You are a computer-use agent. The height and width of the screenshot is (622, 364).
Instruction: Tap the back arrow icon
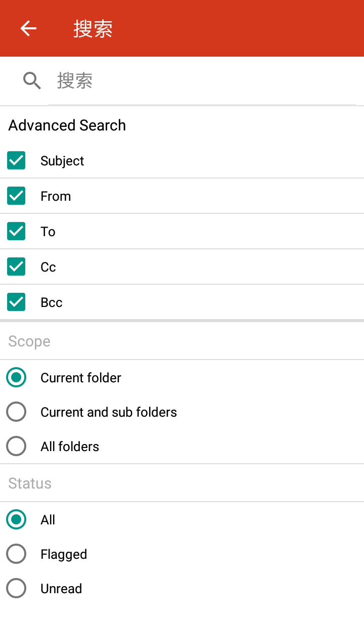point(28,28)
